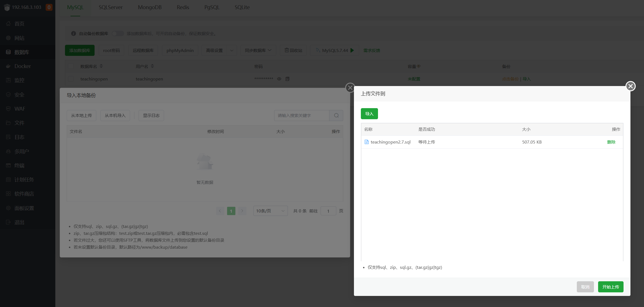Click the teachingopen2.7.sql file icon
Screen dimensions: 644x307
pyautogui.click(x=367, y=142)
